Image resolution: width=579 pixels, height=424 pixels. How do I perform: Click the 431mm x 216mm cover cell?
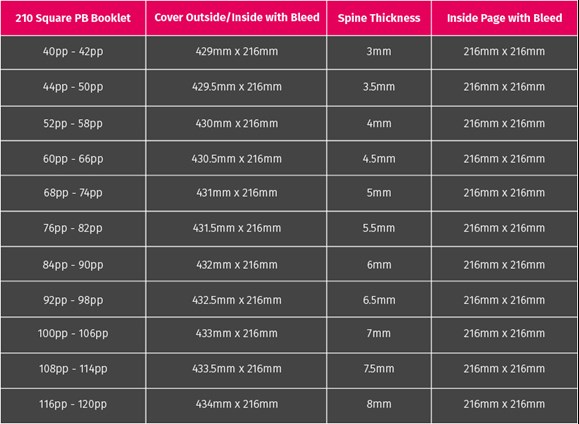236,193
